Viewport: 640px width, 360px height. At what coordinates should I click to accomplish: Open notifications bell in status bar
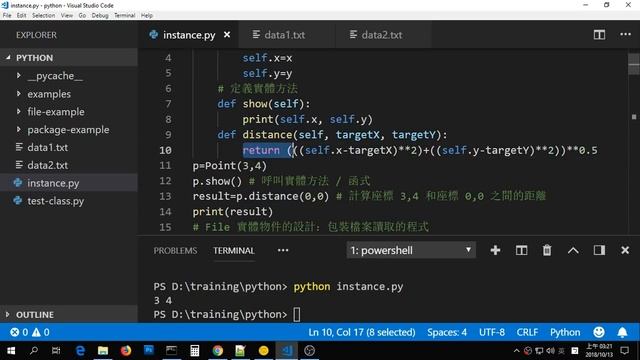[622, 332]
